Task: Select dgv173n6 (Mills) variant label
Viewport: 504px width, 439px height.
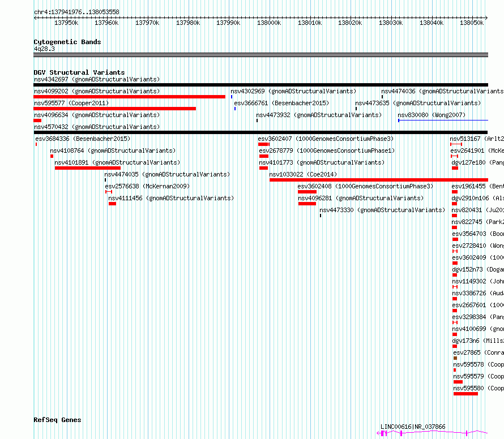Action: click(478, 341)
